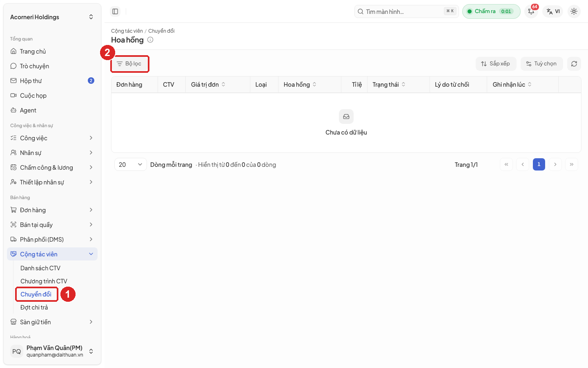Image resolution: width=588 pixels, height=368 pixels.
Task: Go to Cuộc họp meetings
Action: click(x=52, y=96)
